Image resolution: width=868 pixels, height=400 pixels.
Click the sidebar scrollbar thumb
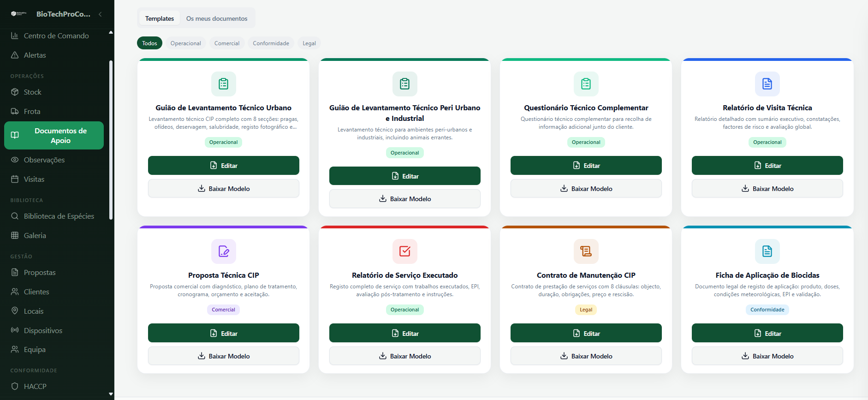point(111,140)
